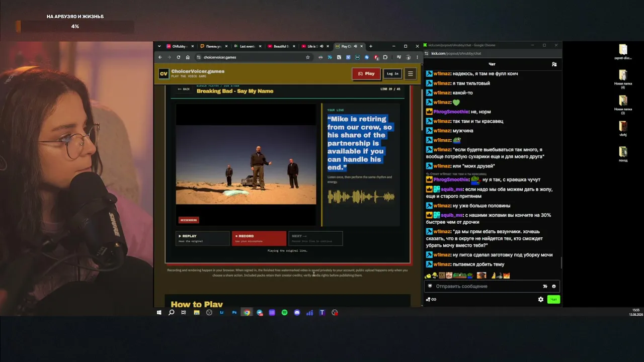Open File Explorer from the taskbar

(x=196, y=313)
